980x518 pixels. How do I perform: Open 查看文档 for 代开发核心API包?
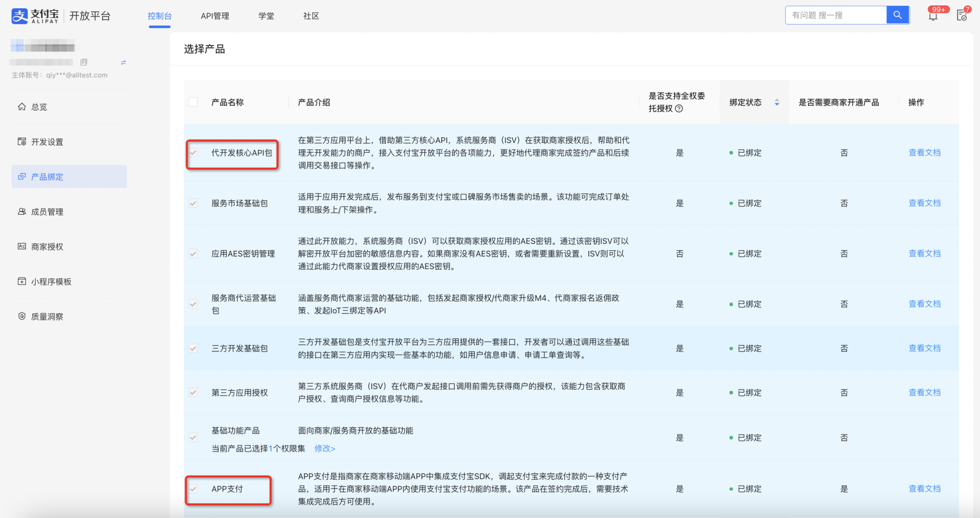pyautogui.click(x=925, y=153)
